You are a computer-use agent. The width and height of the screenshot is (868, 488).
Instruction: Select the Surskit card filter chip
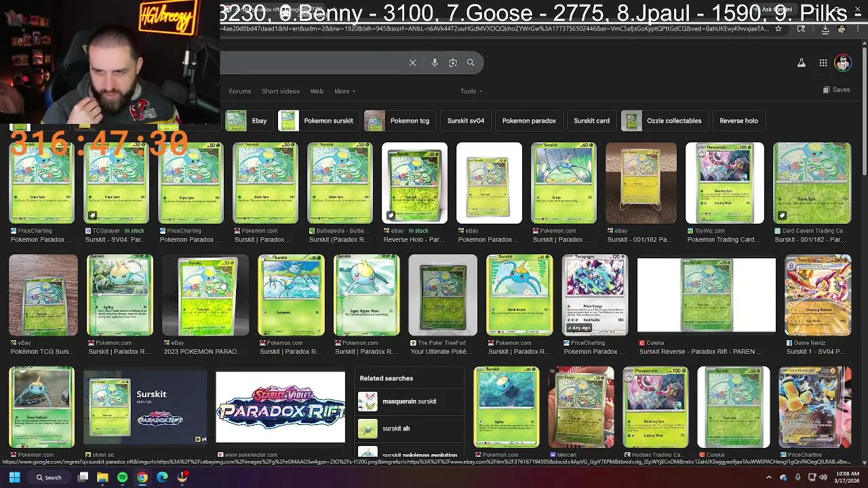(x=591, y=121)
